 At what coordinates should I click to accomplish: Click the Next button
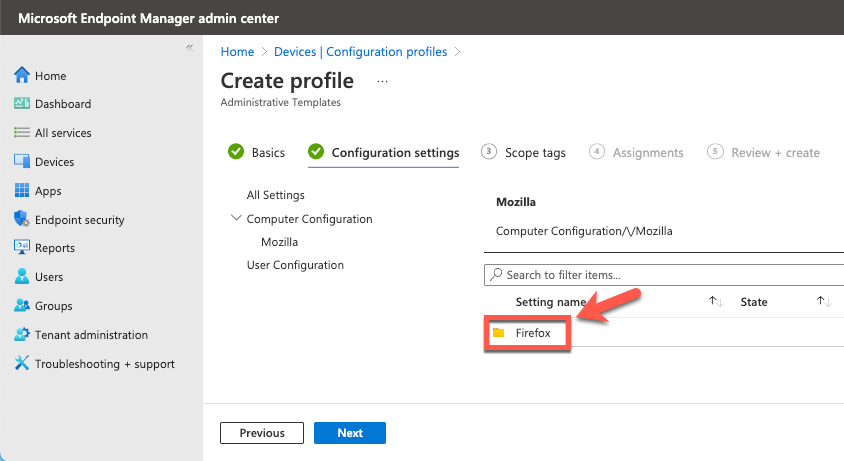pyautogui.click(x=350, y=433)
